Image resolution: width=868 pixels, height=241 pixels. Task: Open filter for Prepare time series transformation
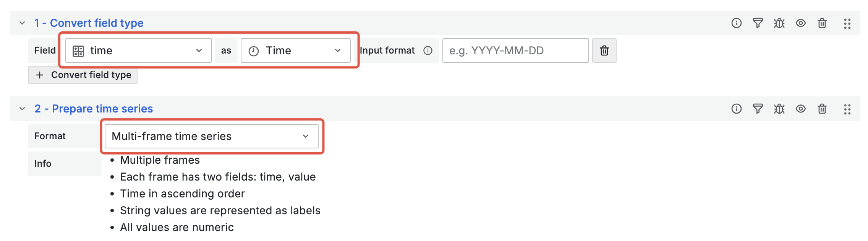point(758,109)
